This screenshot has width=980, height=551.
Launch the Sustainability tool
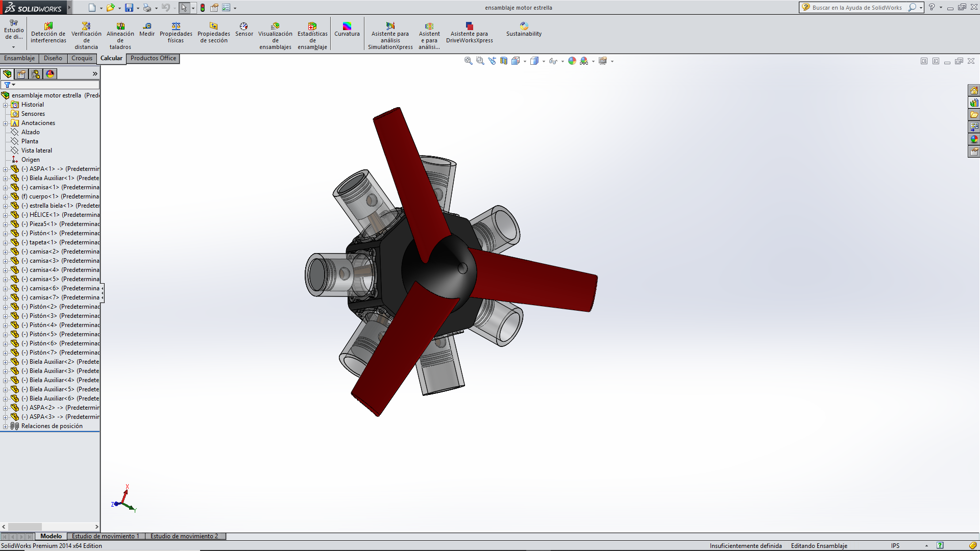pyautogui.click(x=524, y=30)
